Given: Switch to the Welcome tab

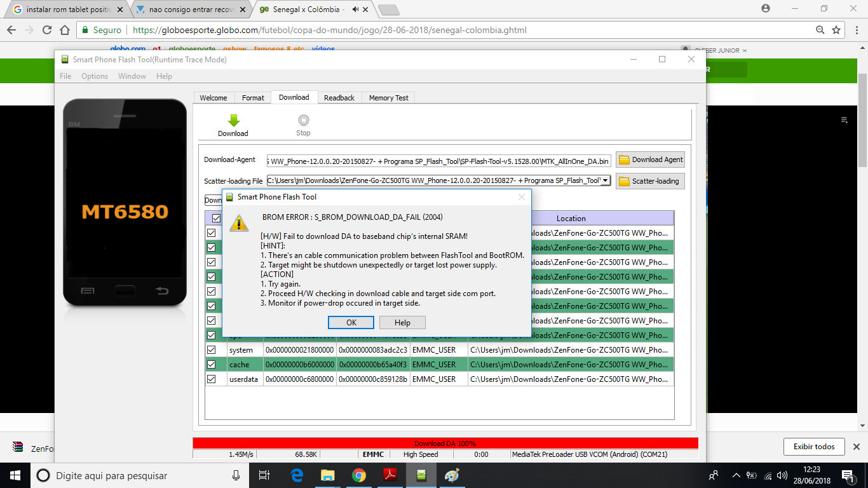Looking at the screenshot, I should click(214, 98).
